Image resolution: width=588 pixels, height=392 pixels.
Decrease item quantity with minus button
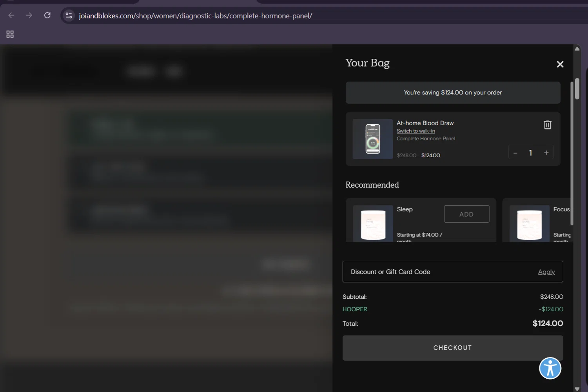pyautogui.click(x=515, y=153)
